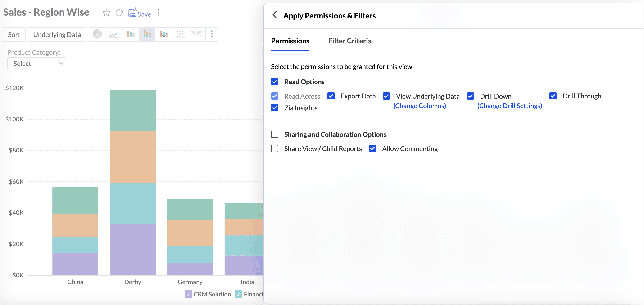The image size is (644, 305).
Task: Enable Share View / Child Reports
Action: pos(275,149)
